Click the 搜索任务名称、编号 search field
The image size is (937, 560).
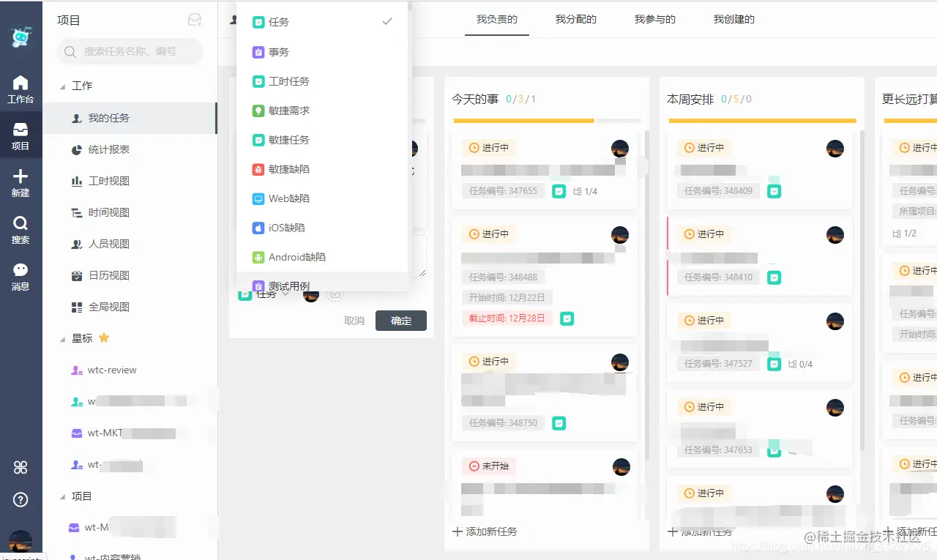(x=129, y=52)
